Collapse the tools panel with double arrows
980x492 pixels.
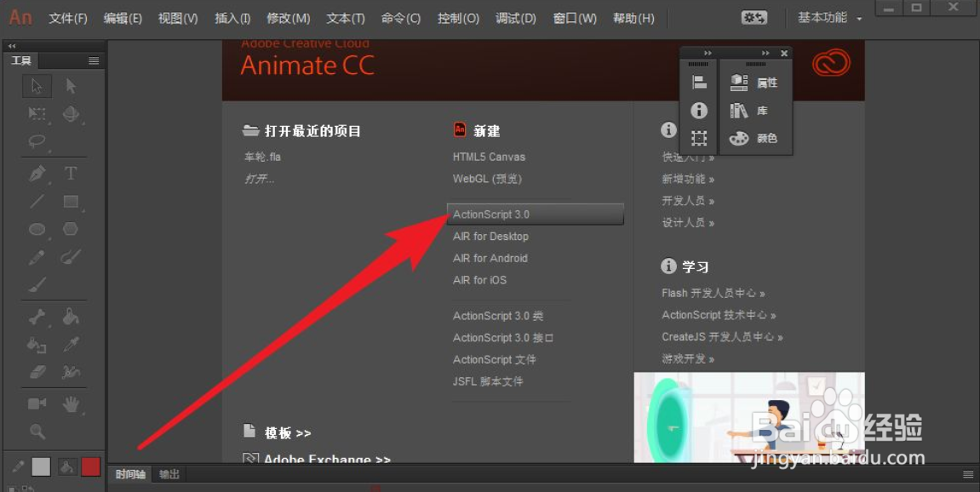[x=11, y=46]
